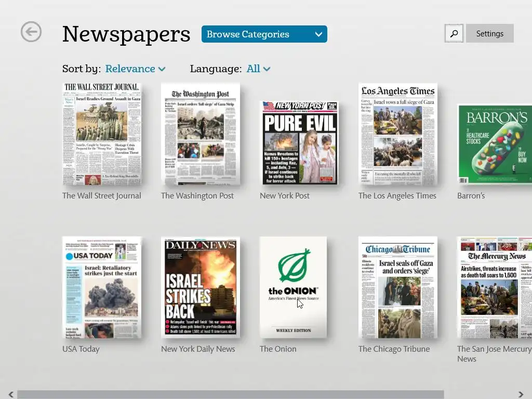The width and height of the screenshot is (532, 399).
Task: Click 'The Wall Street Journal' title text
Action: [101, 196]
